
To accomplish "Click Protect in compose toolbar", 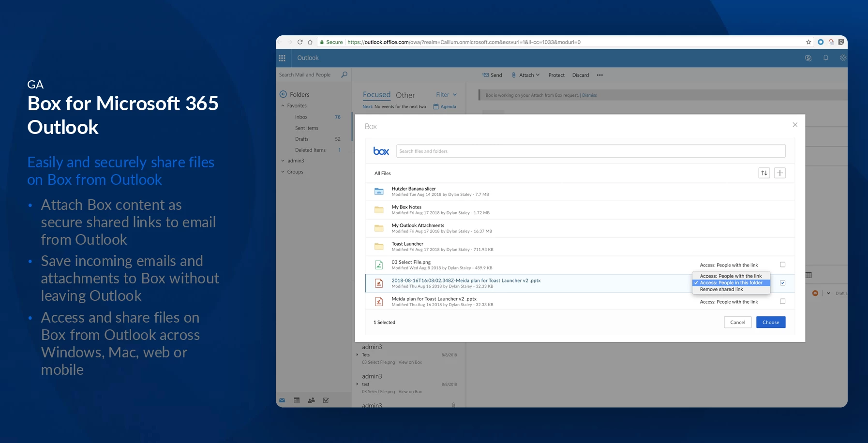I will pyautogui.click(x=556, y=75).
